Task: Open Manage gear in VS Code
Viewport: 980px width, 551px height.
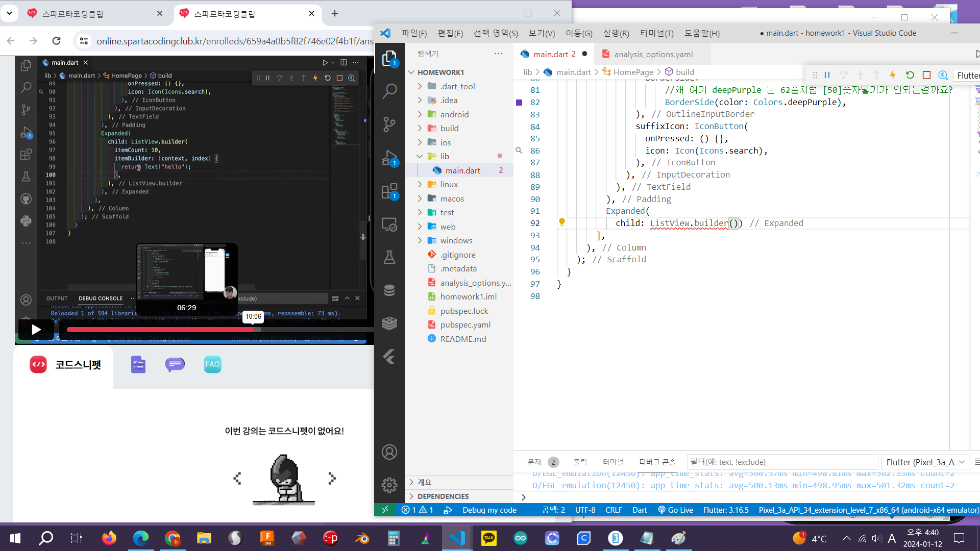Action: click(389, 485)
